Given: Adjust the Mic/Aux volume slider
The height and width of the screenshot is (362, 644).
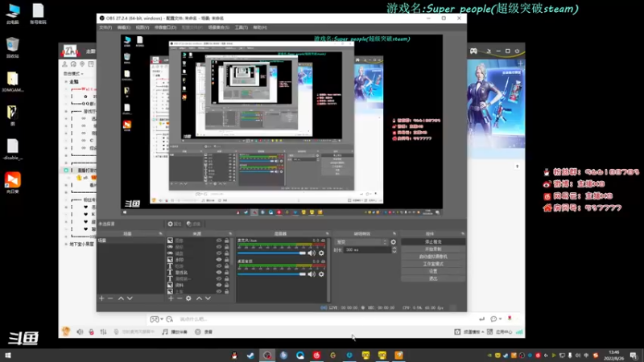Looking at the screenshot, I should 272,253.
